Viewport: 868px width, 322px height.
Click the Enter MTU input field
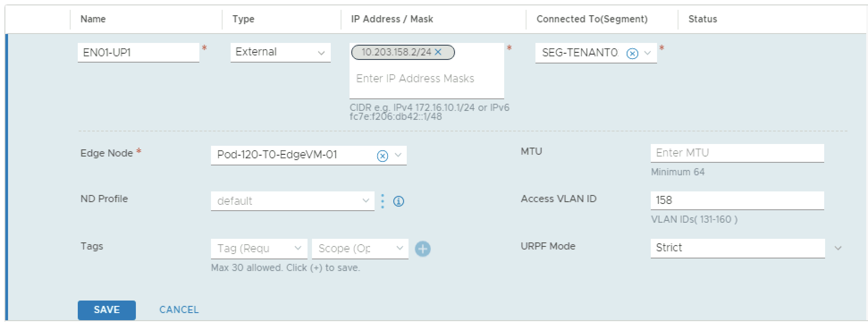(x=737, y=153)
